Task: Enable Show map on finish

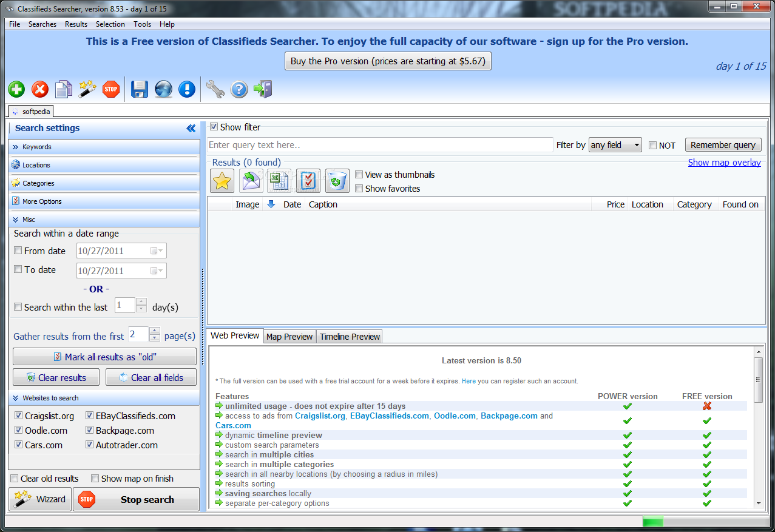Action: 95,479
